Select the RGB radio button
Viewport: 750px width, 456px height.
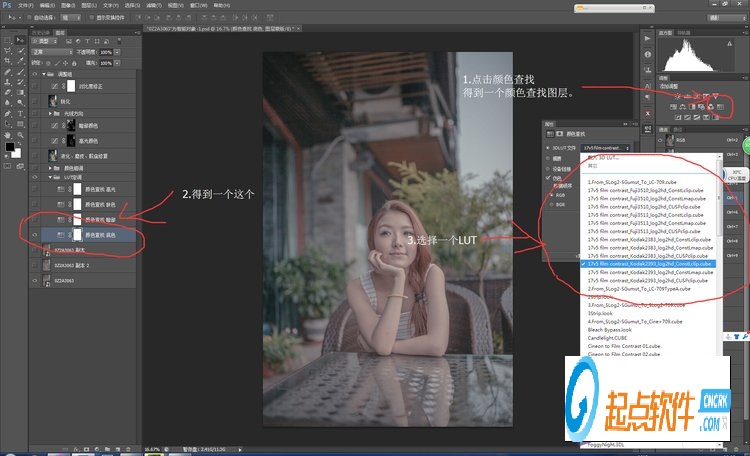click(551, 192)
